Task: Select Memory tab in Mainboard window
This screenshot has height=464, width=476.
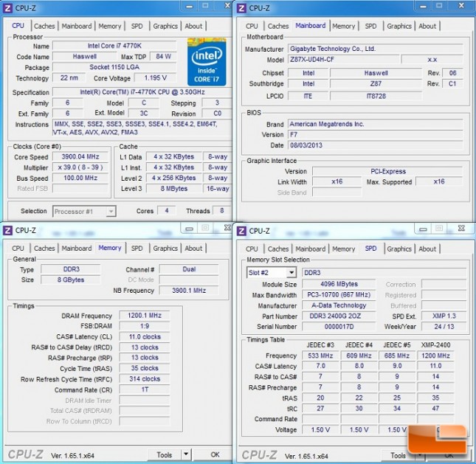Action: tap(343, 26)
